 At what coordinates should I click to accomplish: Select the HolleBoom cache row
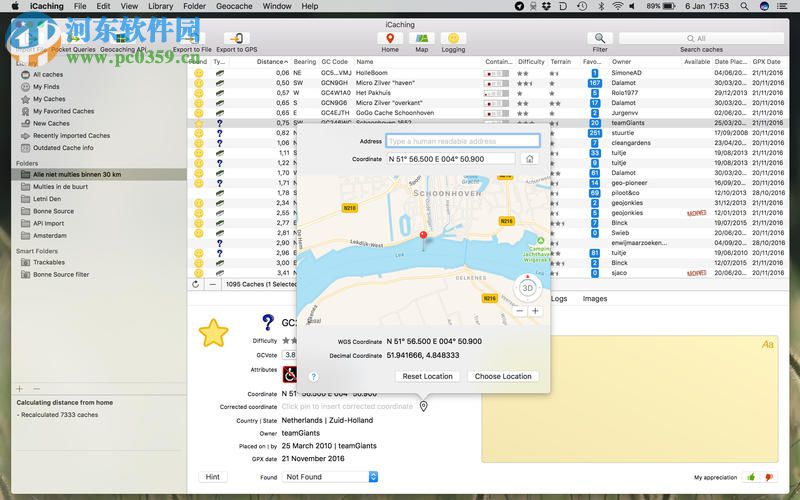[x=488, y=73]
